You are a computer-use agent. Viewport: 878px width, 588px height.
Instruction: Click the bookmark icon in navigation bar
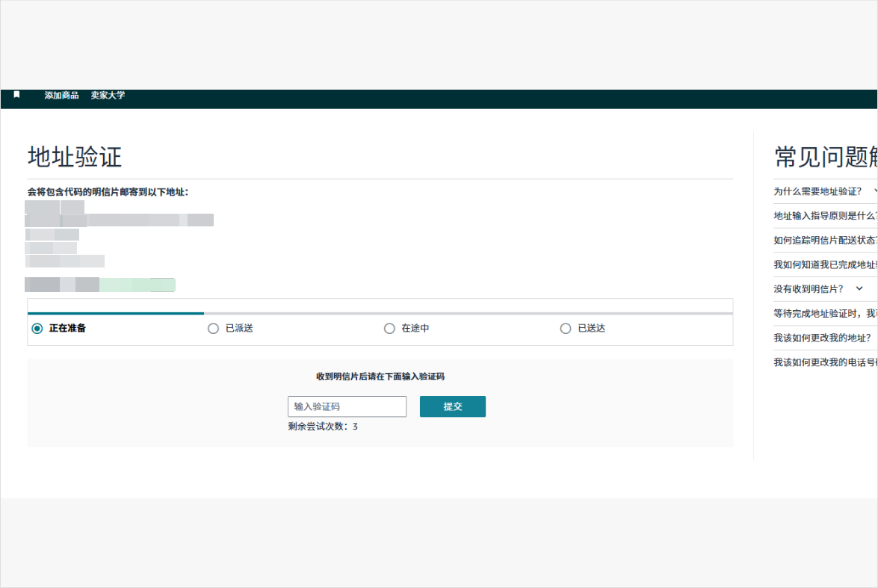(17, 95)
